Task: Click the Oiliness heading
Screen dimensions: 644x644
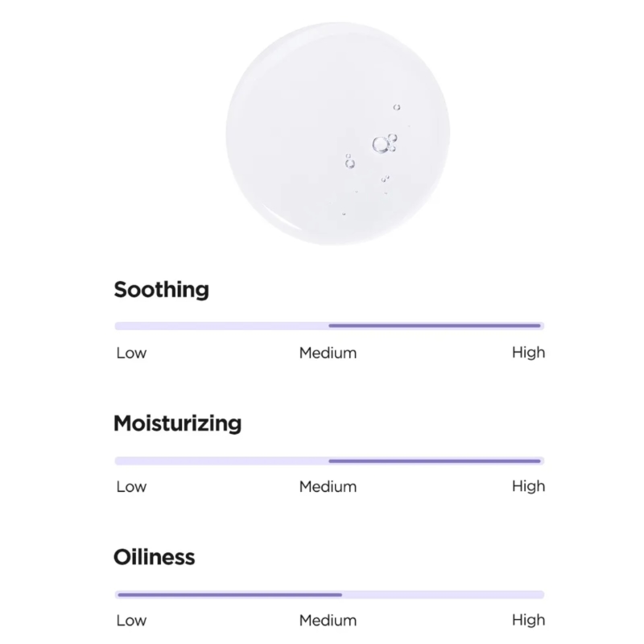Action: (x=154, y=557)
